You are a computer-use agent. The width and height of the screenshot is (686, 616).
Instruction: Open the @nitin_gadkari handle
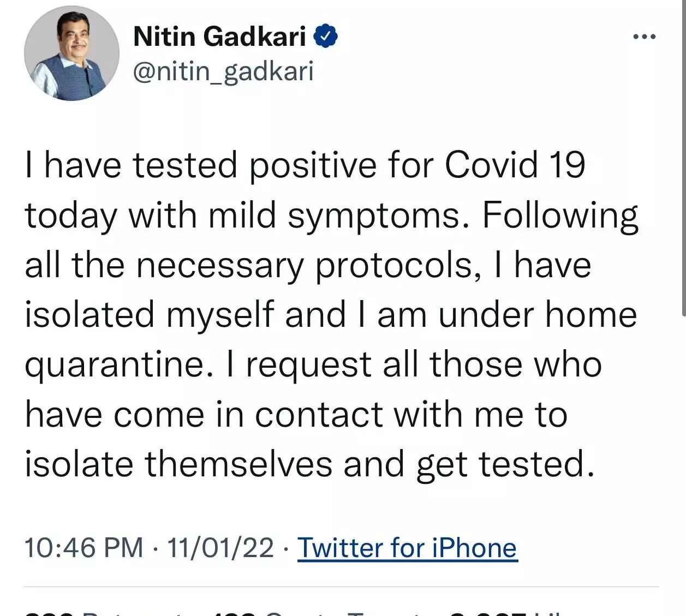click(x=223, y=71)
